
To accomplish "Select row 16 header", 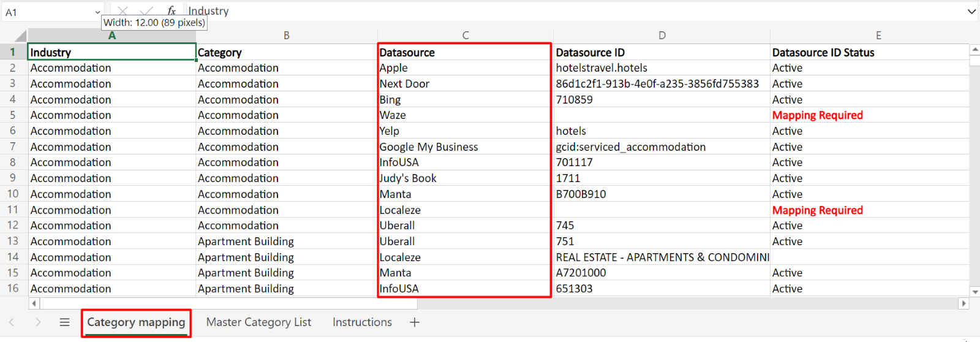I will tap(13, 288).
